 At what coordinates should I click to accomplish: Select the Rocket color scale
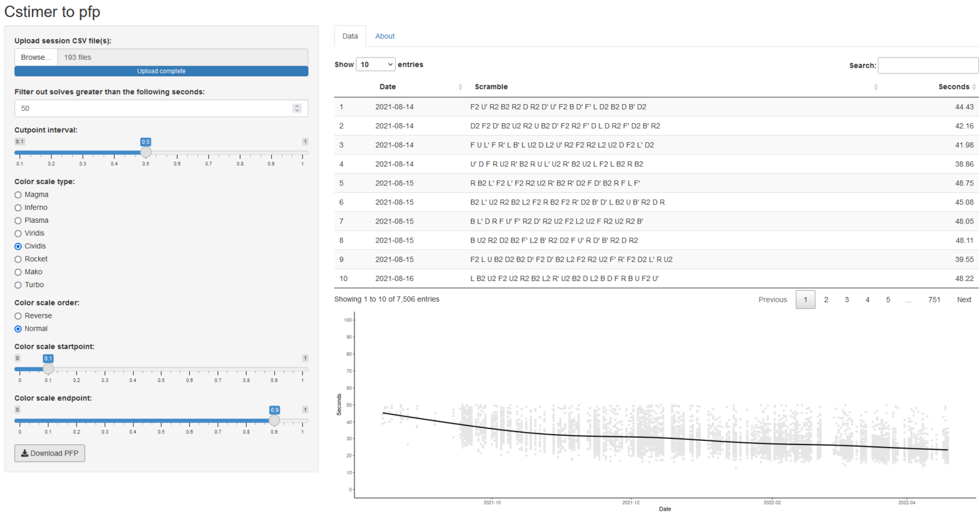18,259
